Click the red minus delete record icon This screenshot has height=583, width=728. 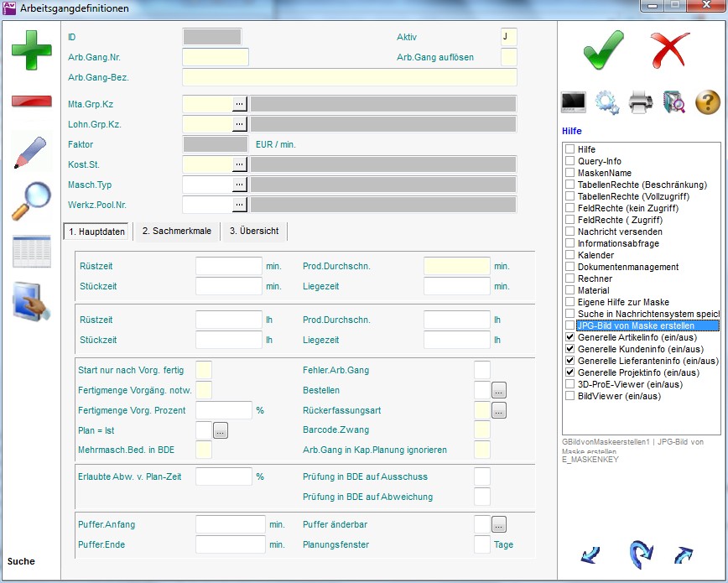[x=31, y=102]
